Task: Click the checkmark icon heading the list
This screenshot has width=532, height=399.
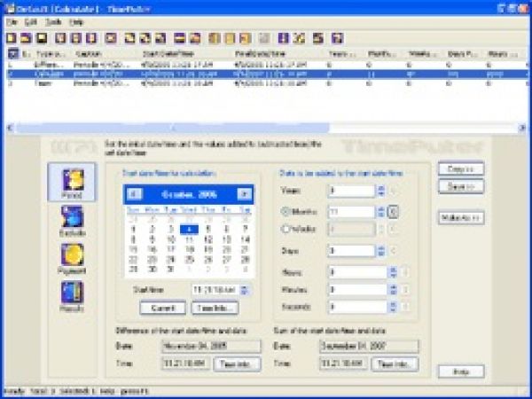Action: point(13,53)
